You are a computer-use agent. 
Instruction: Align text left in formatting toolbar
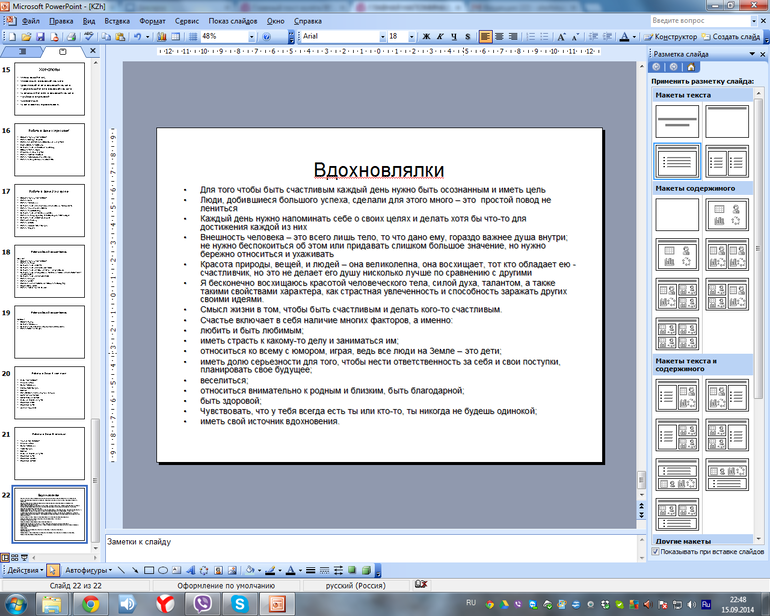pyautogui.click(x=486, y=36)
